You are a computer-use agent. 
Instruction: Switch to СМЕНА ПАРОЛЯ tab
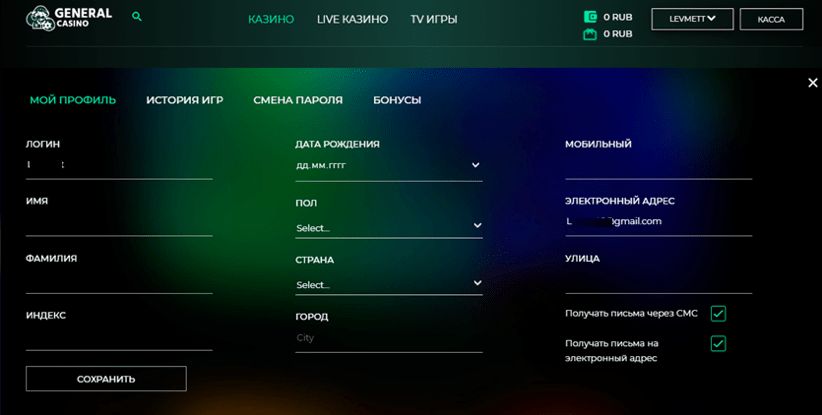tap(298, 100)
